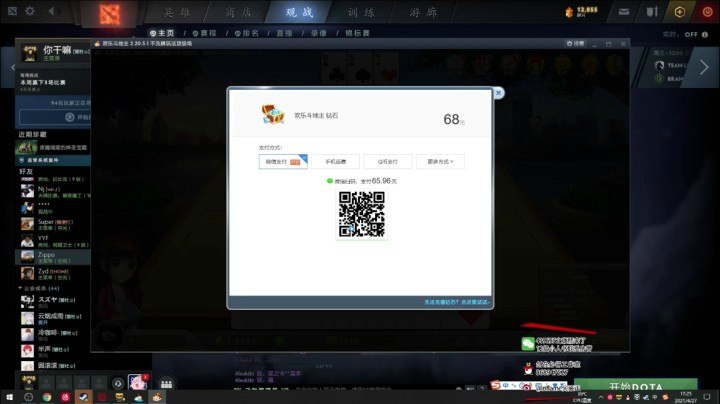Image resolution: width=720 pixels, height=404 pixels.
Task: Select friend Nj in friends list
Action: [53, 191]
